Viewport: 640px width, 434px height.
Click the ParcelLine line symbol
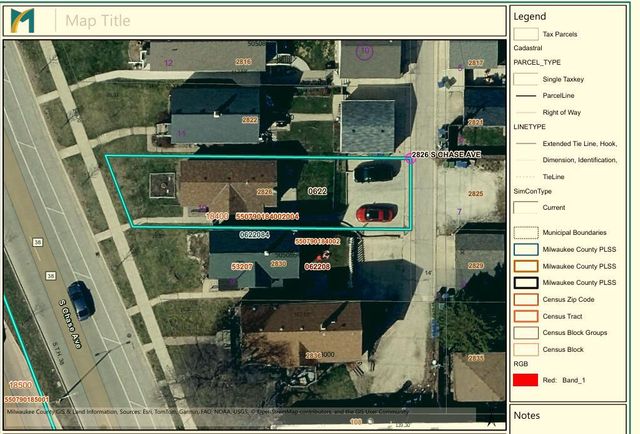(x=526, y=96)
